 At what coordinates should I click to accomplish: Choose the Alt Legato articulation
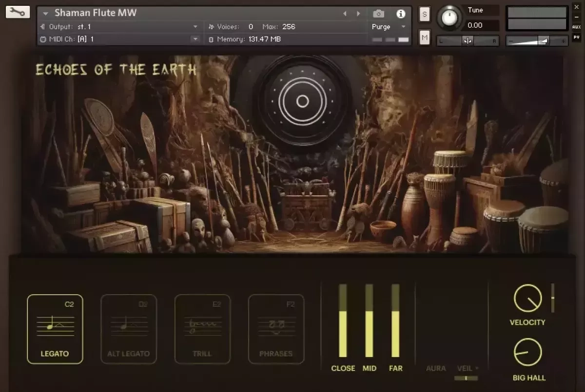click(129, 329)
